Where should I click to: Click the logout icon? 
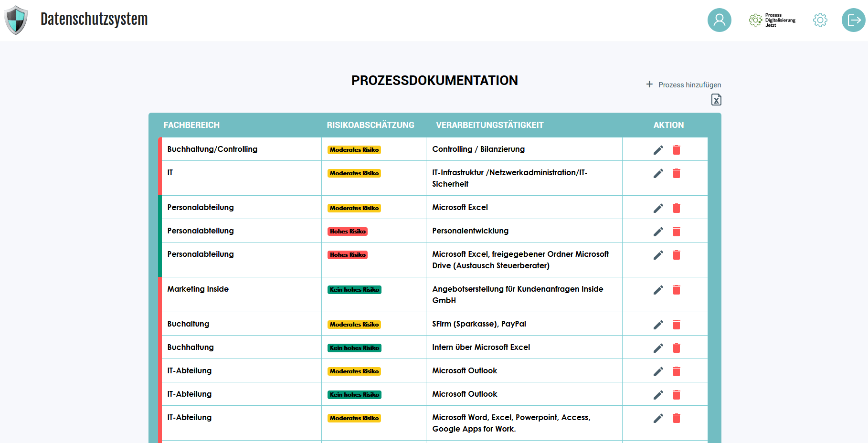853,20
